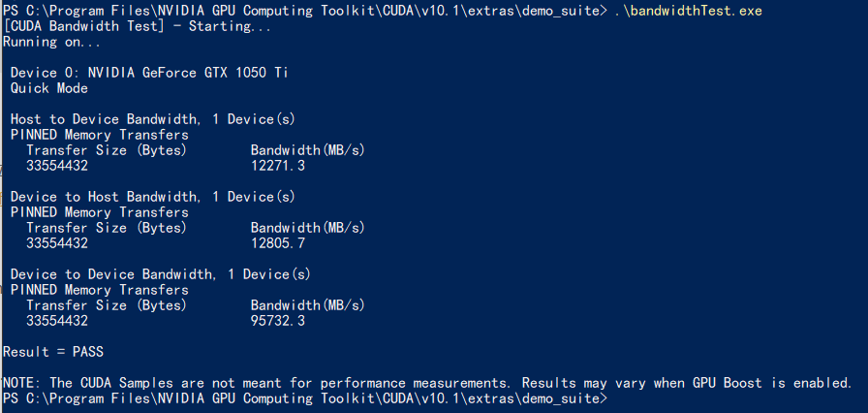Screen dimensions: 868x413
Task: Click the 12271.3 bandwidth value
Action: [x=278, y=166]
